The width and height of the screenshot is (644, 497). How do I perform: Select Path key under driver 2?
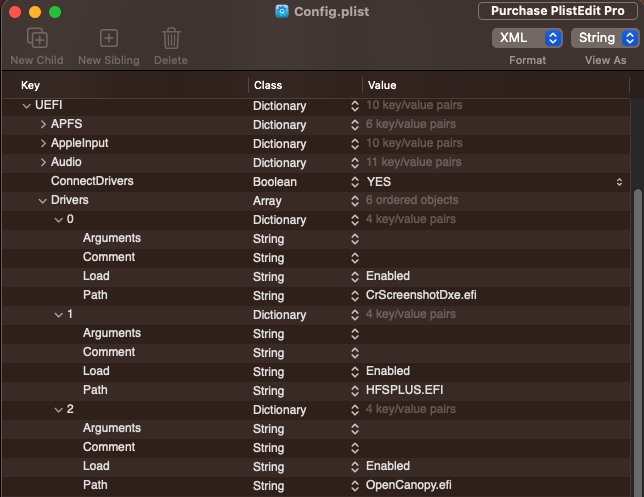[x=95, y=485]
